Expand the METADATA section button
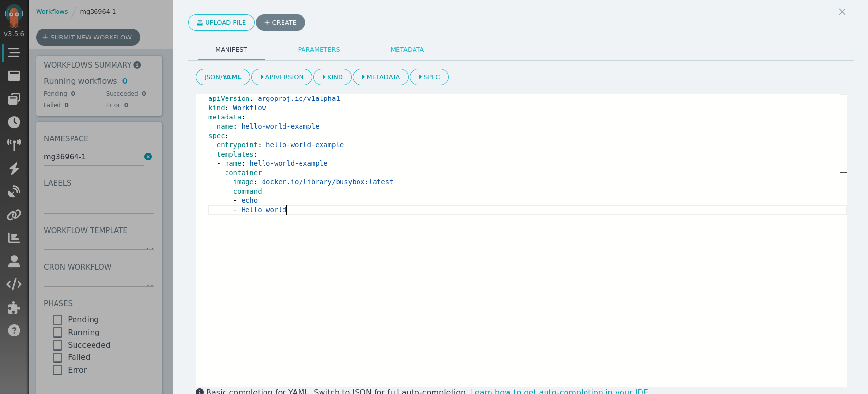 [x=380, y=77]
